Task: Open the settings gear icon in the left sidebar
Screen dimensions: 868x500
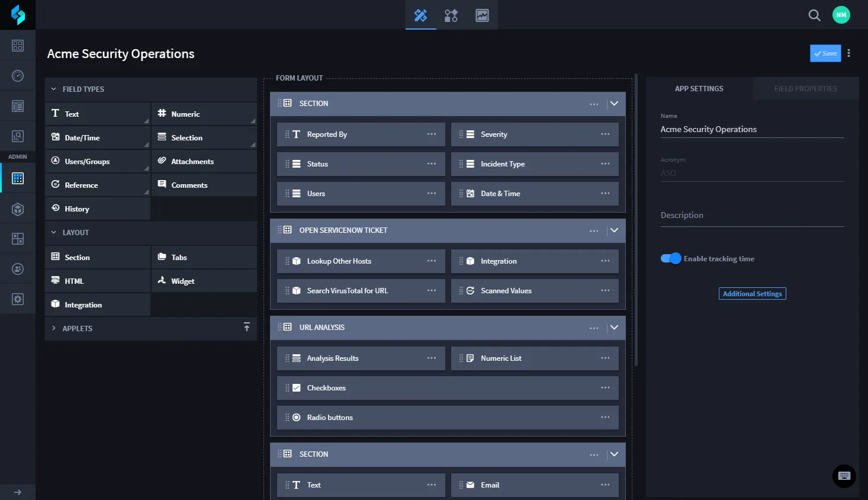Action: (x=18, y=299)
